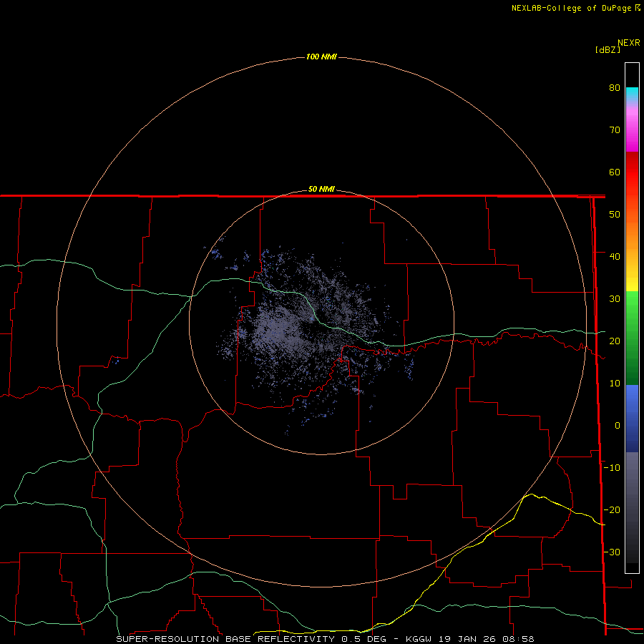644x644 pixels.
Task: Click the pink-magenta segment of the color bar
Action: pyautogui.click(x=632, y=127)
